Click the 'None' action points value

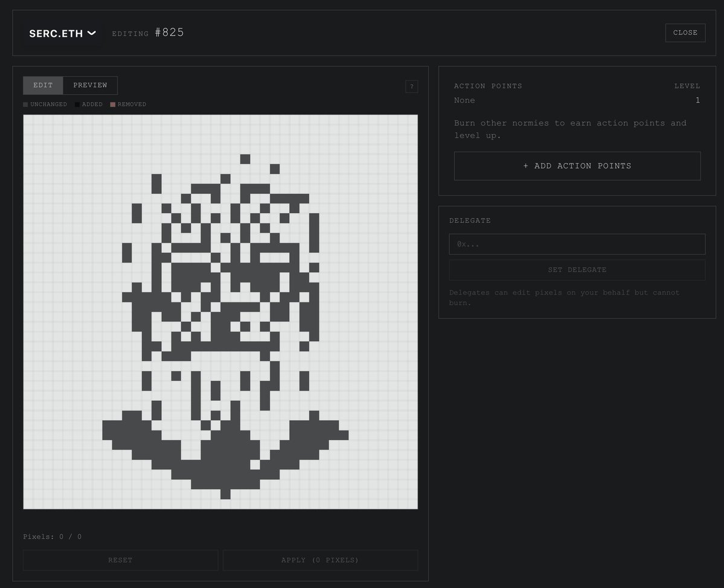[x=464, y=100]
